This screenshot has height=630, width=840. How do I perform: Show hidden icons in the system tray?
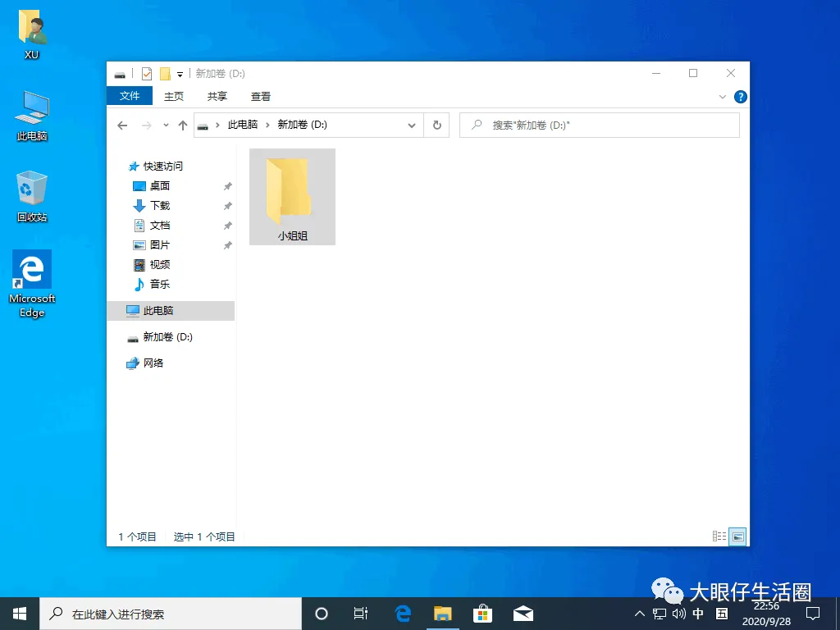pyautogui.click(x=639, y=613)
